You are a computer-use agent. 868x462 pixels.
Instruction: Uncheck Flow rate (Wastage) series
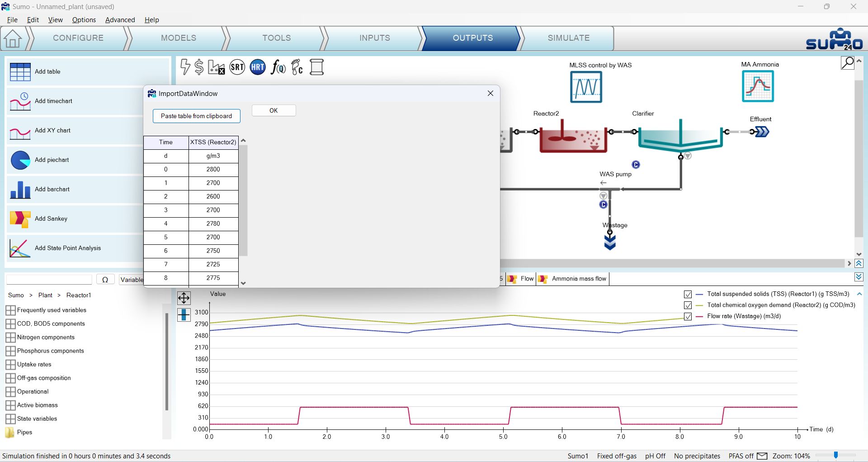coord(688,317)
